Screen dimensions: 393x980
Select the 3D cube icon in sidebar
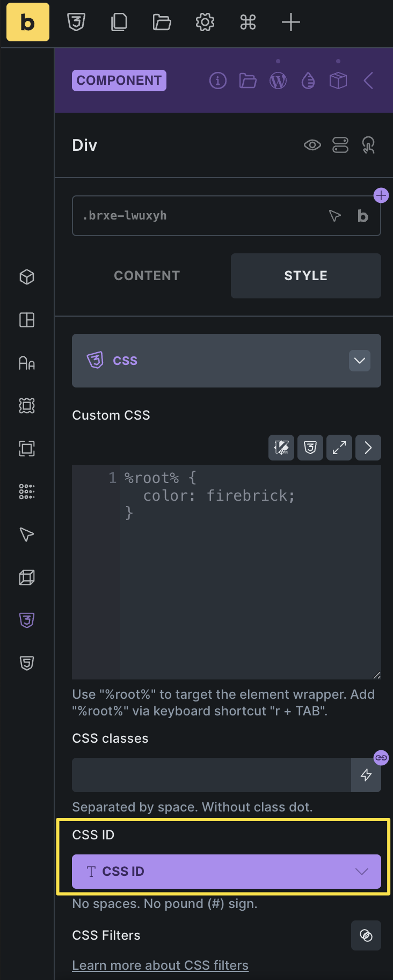27,577
